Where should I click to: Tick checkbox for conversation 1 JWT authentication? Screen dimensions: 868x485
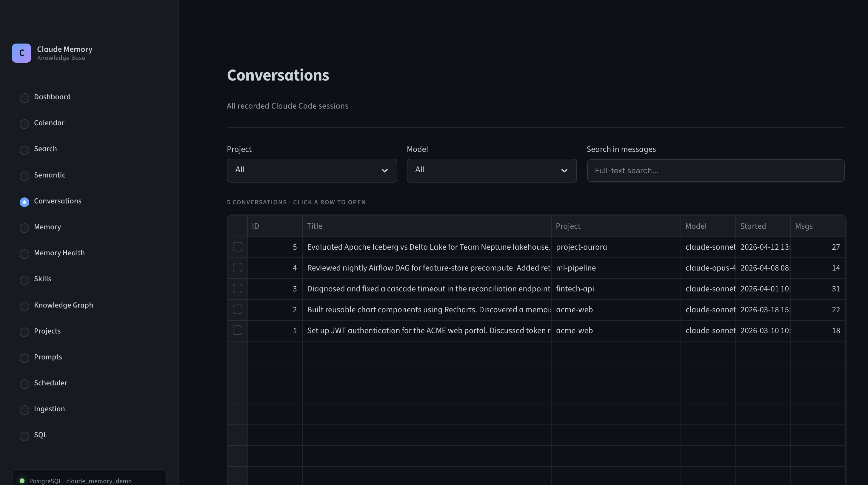pyautogui.click(x=238, y=330)
